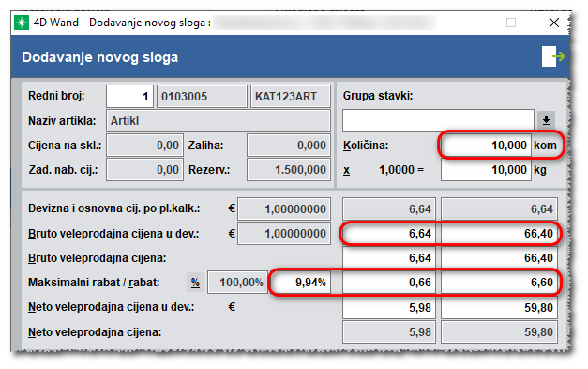Viewport: 588px width, 369px height.
Task: Click Neto veleprodajna cijena u dev. total 59,80
Action: point(499,307)
